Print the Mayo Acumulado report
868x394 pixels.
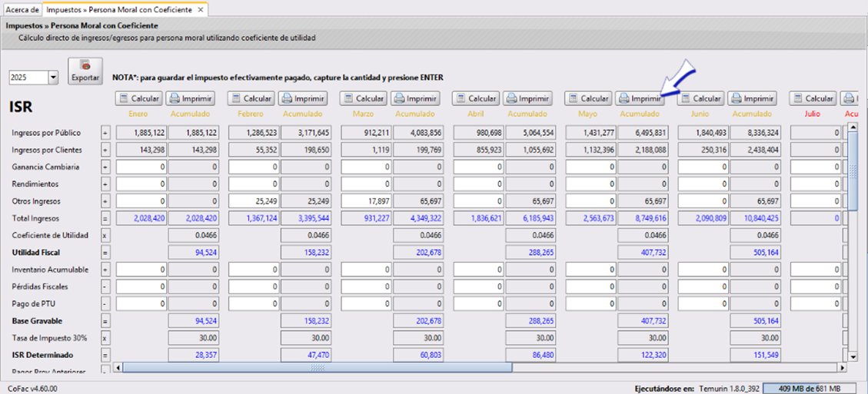pos(640,98)
